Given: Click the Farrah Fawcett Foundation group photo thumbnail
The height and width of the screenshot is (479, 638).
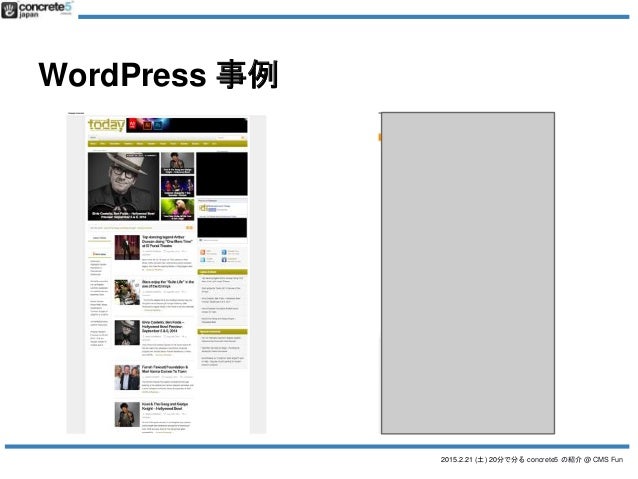Looking at the screenshot, I should point(127,377).
